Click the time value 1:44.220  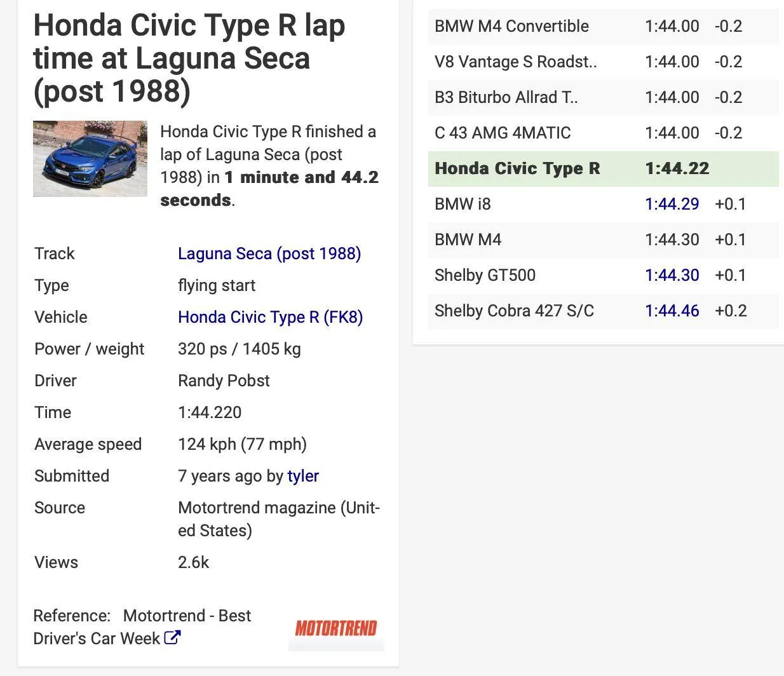[x=210, y=412]
